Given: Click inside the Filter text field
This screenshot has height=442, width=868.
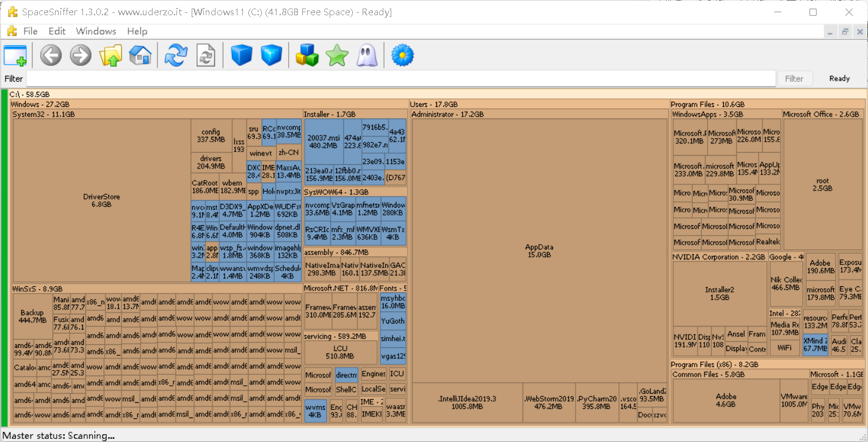Looking at the screenshot, I should tap(400, 79).
